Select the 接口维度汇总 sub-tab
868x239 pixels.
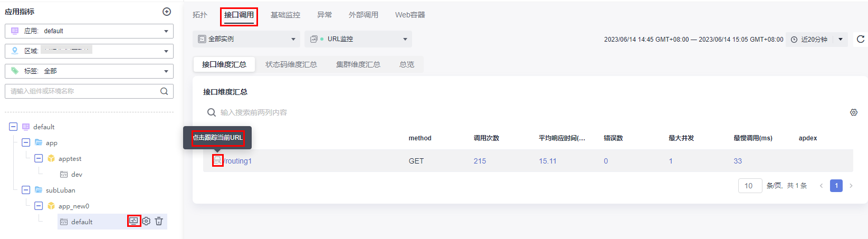pos(224,64)
